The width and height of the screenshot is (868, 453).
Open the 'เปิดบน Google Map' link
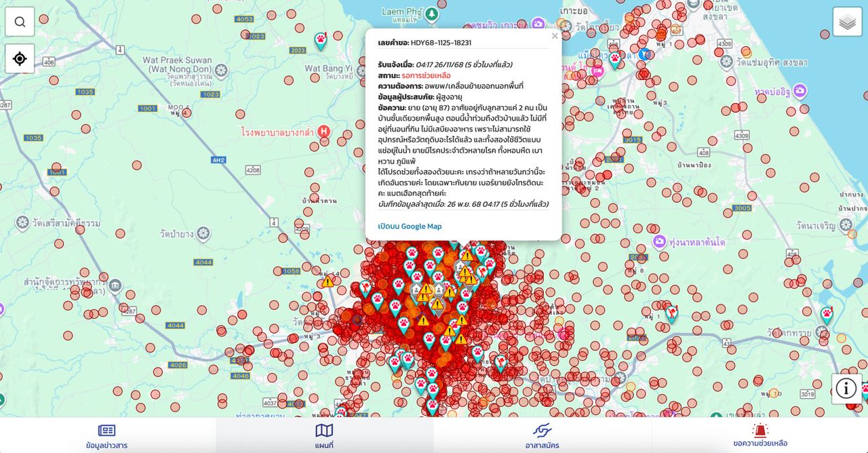click(x=410, y=226)
